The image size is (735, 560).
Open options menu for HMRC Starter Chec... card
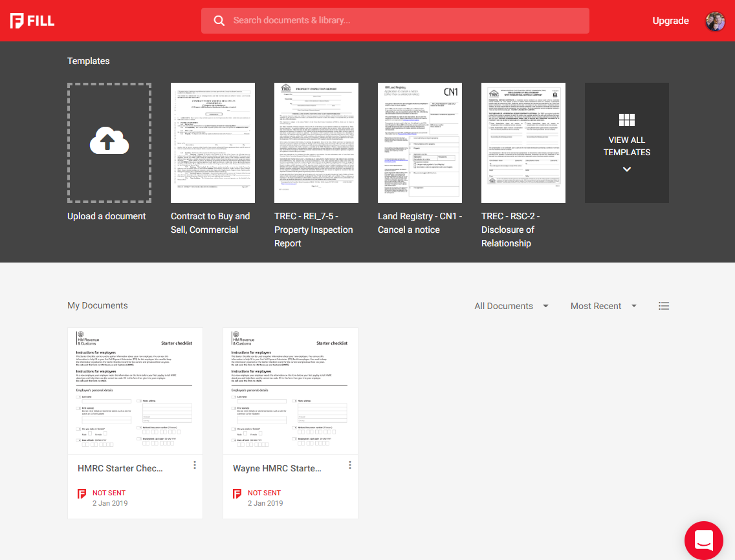point(195,465)
